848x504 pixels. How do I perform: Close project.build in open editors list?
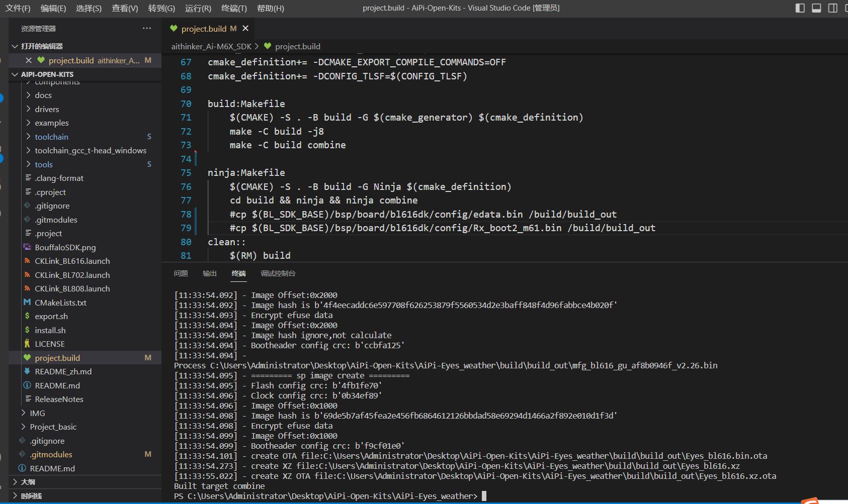(29, 60)
